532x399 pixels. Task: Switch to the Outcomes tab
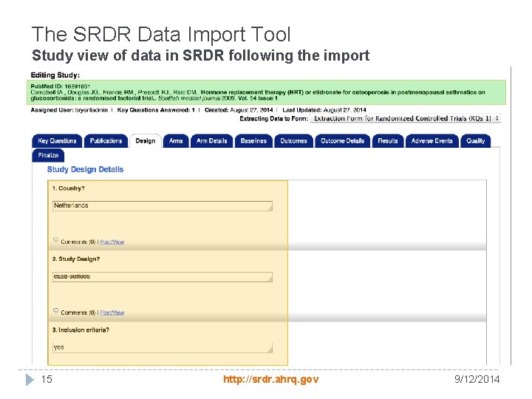pyautogui.click(x=293, y=141)
